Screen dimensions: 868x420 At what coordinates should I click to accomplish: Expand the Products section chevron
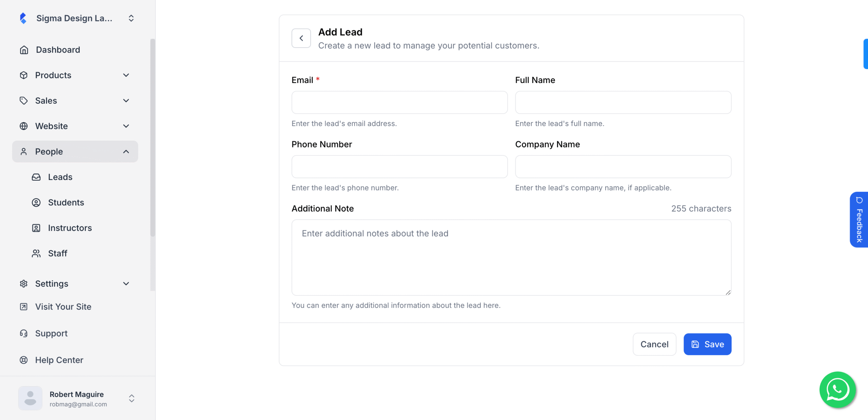click(x=126, y=75)
